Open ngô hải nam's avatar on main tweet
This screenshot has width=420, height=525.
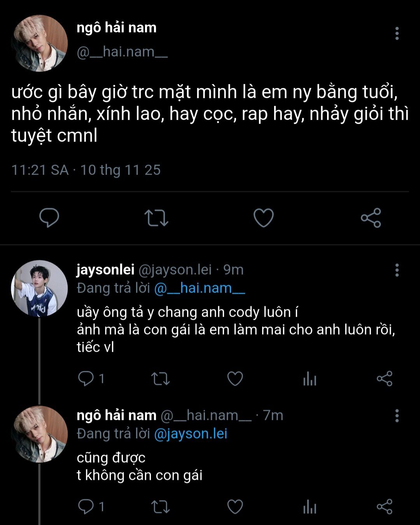click(39, 43)
